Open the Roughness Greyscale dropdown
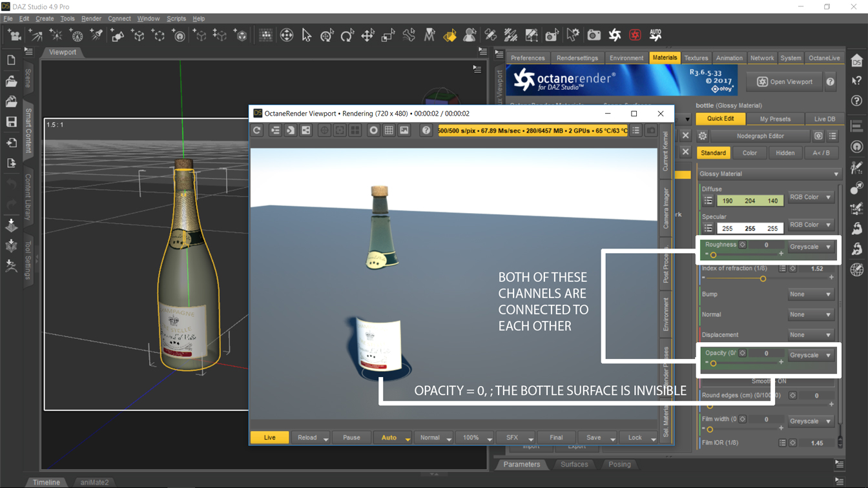The height and width of the screenshot is (488, 868). [x=811, y=247]
